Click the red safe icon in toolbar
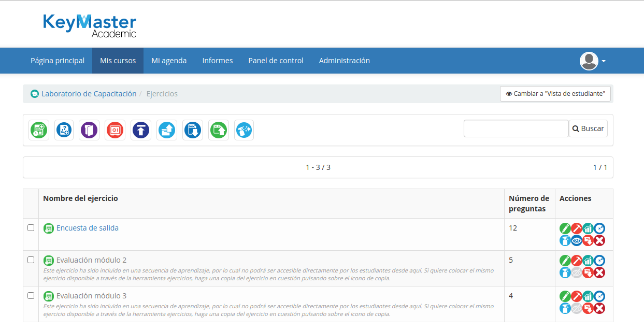 [x=115, y=130]
